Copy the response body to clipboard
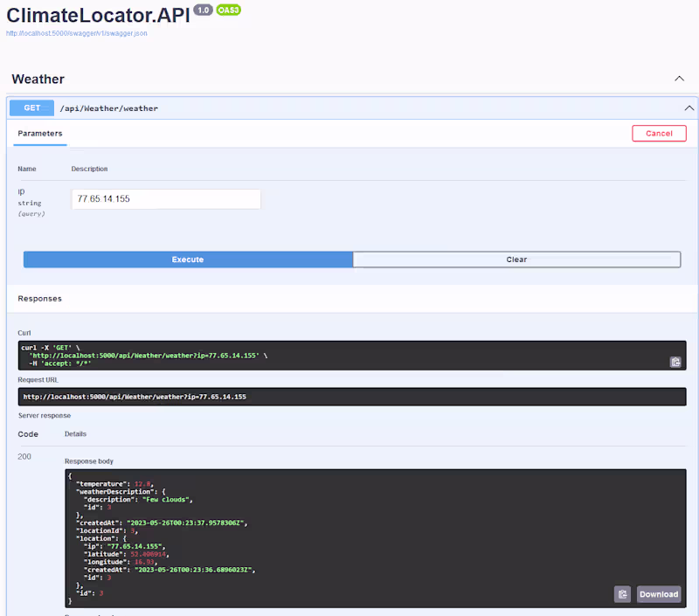Screen dimensions: 699x616 click(x=622, y=594)
